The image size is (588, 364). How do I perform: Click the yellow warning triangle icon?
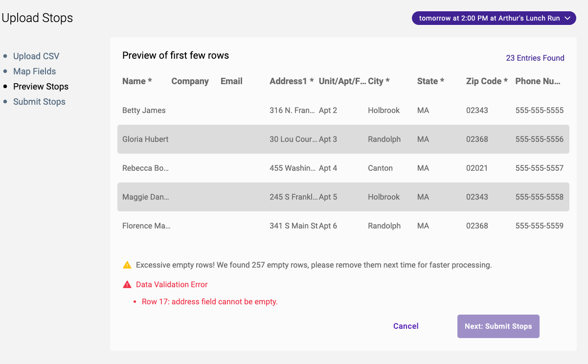click(127, 265)
